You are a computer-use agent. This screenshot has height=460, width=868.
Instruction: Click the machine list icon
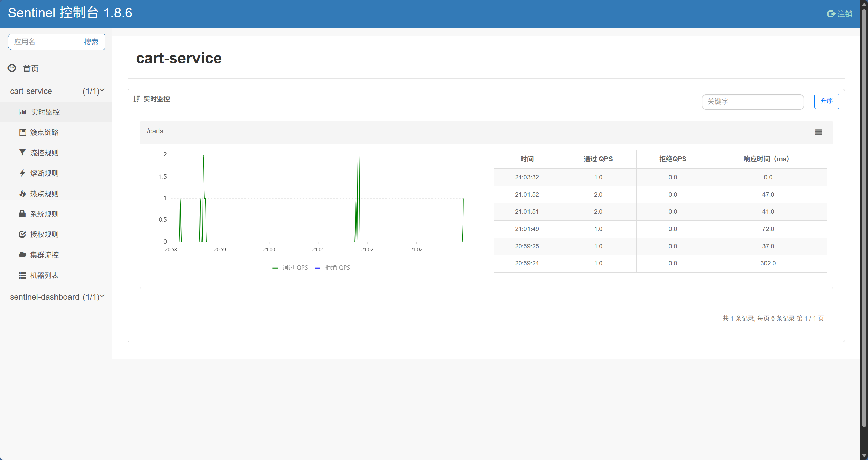[22, 275]
